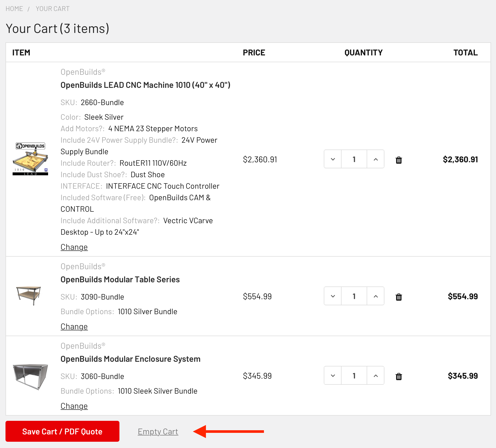Screen dimensions: 496x448
Task: Click INTERFACE CNC Touch Controller text
Action: coord(163,186)
